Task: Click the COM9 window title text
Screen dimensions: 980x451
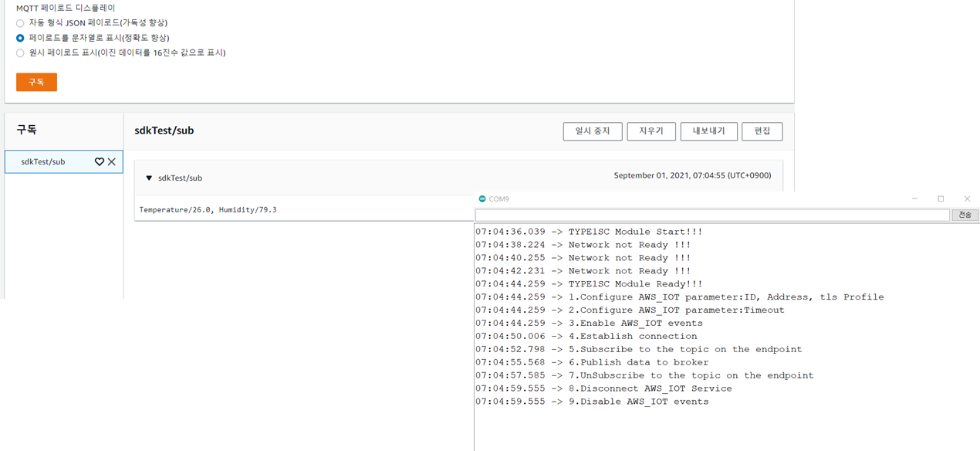Action: (499, 199)
